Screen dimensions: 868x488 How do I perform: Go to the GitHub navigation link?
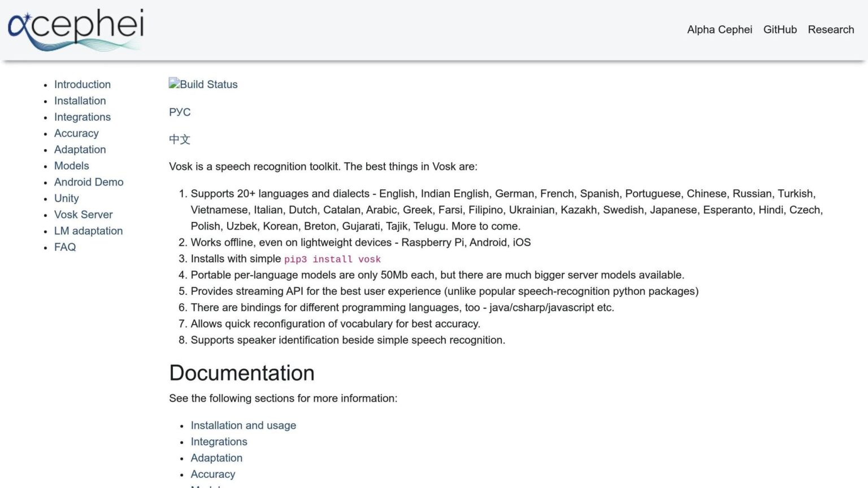click(x=780, y=29)
